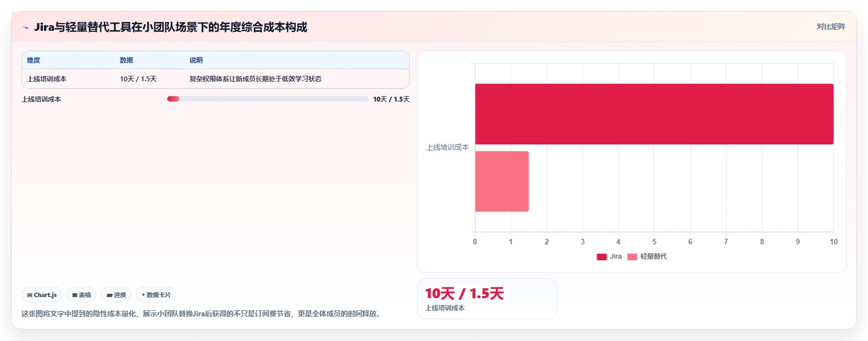Screen dimensions: 868x341
Task: Select the Chart.js tag chip
Action: coord(42,295)
